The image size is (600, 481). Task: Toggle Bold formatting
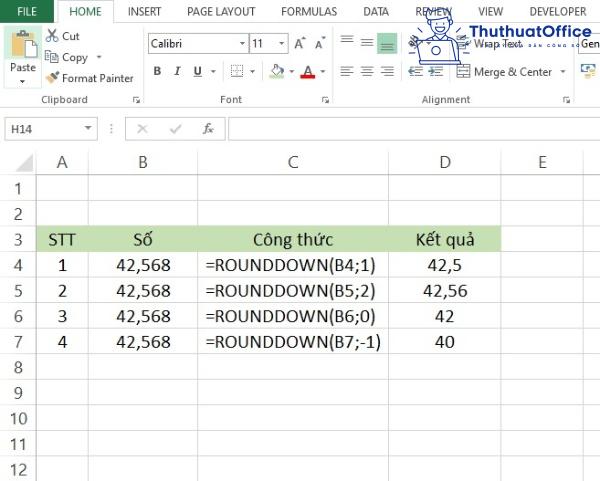pos(157,71)
